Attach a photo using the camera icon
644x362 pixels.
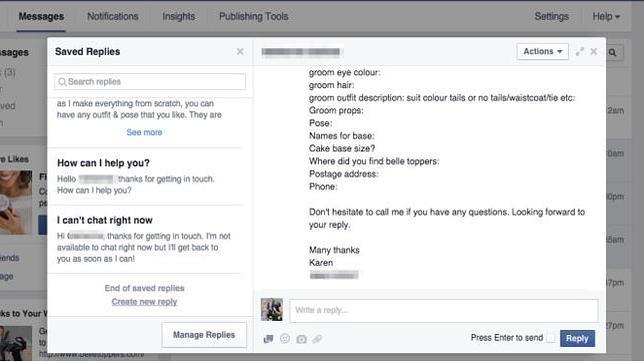pyautogui.click(x=301, y=339)
